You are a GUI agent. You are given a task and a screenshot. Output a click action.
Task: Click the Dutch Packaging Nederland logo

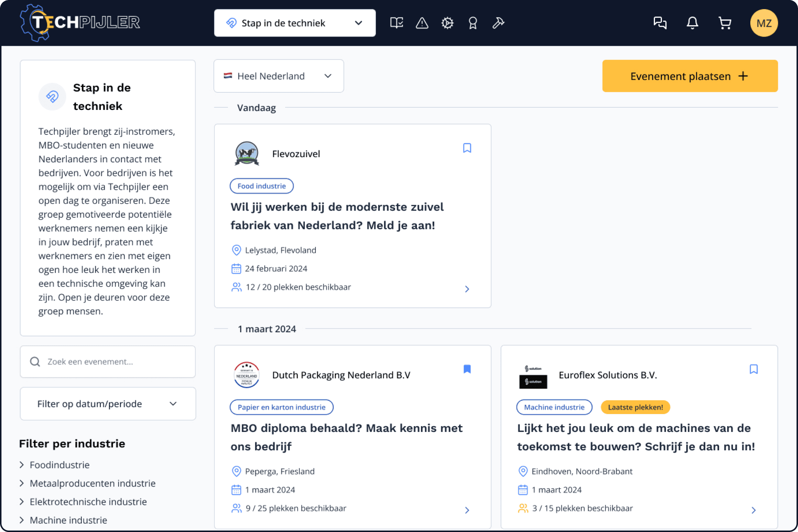247,375
